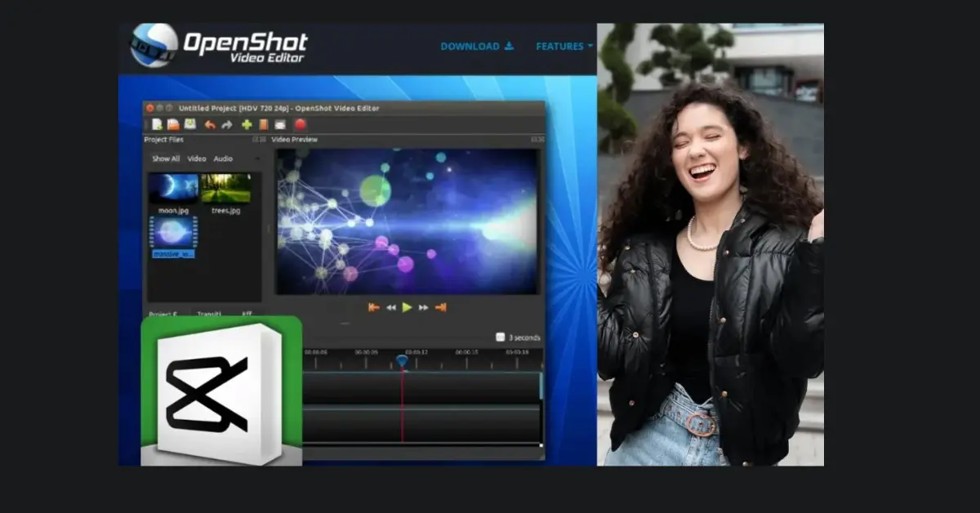980x513 pixels.
Task: Redo the last action
Action: [227, 124]
